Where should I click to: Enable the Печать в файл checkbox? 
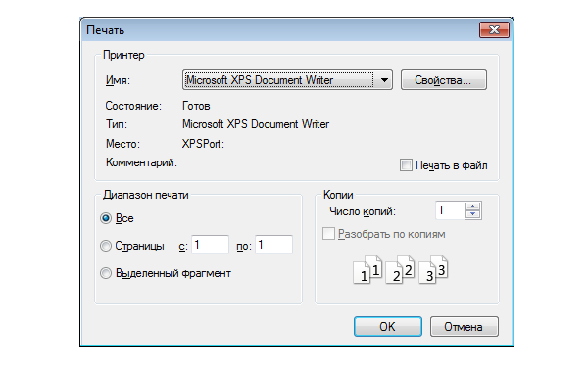[x=406, y=165]
